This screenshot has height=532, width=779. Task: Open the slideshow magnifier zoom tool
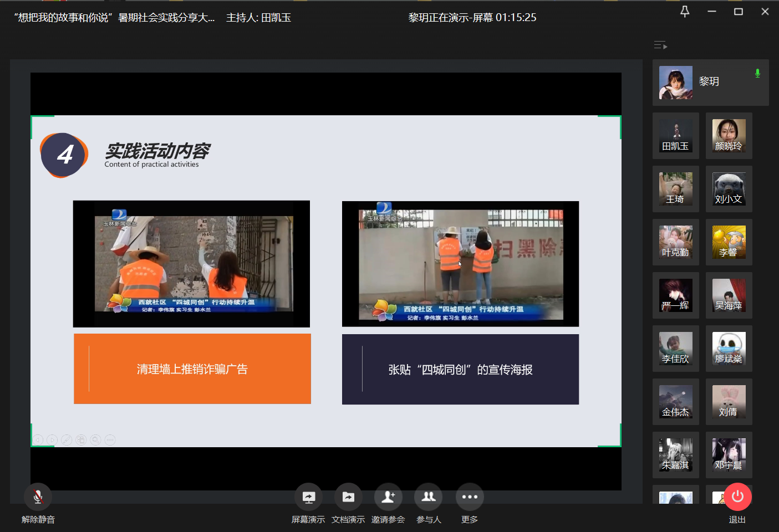[x=95, y=440]
